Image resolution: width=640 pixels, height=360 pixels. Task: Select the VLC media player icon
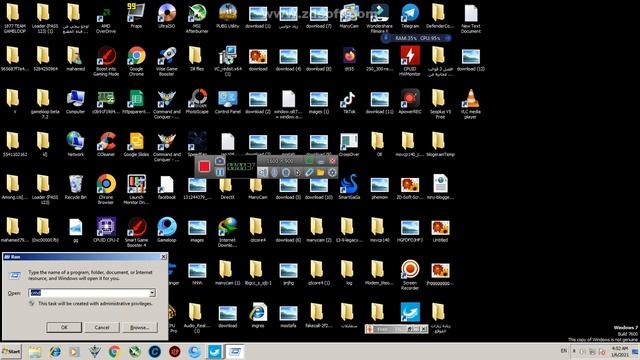[x=471, y=104]
